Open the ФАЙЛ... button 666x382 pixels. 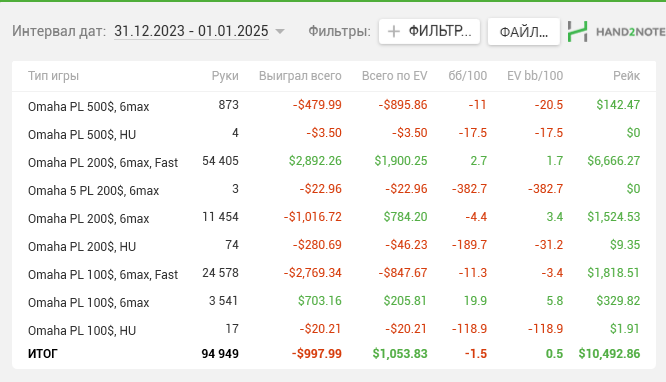click(x=524, y=31)
